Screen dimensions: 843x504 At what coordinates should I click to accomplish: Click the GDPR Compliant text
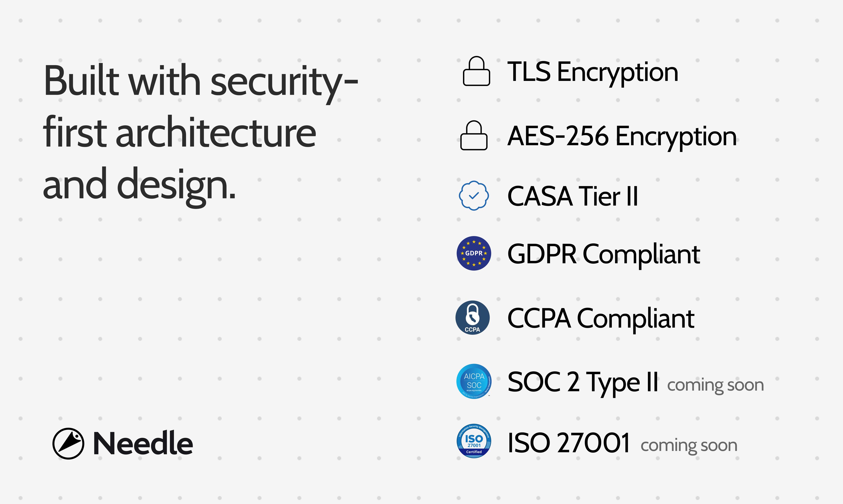604,255
